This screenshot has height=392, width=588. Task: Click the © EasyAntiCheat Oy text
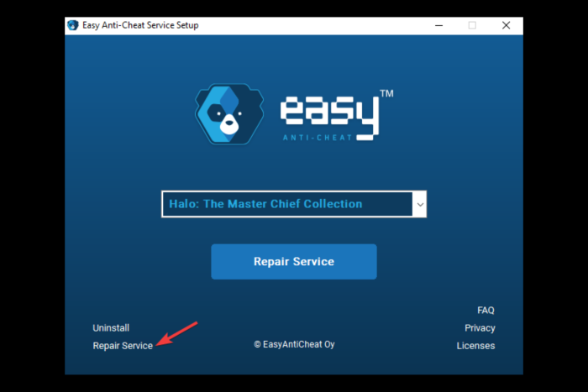pyautogui.click(x=294, y=344)
